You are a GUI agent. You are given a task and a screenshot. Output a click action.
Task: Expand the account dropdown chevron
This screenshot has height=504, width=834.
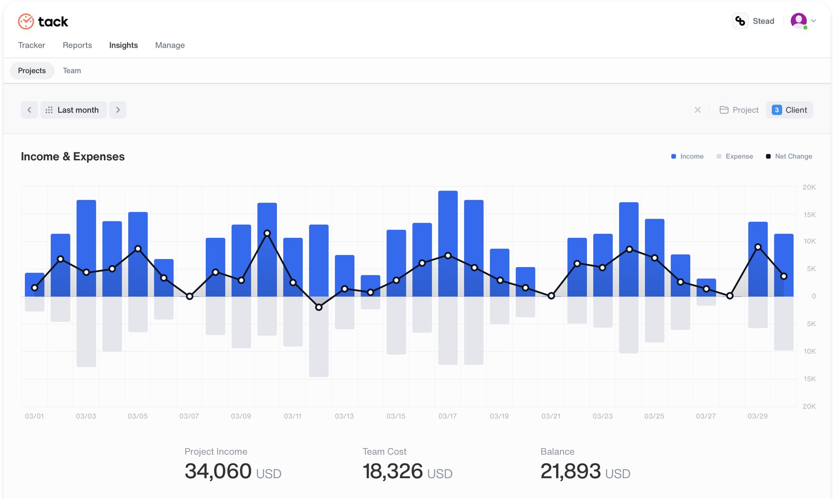click(x=814, y=20)
